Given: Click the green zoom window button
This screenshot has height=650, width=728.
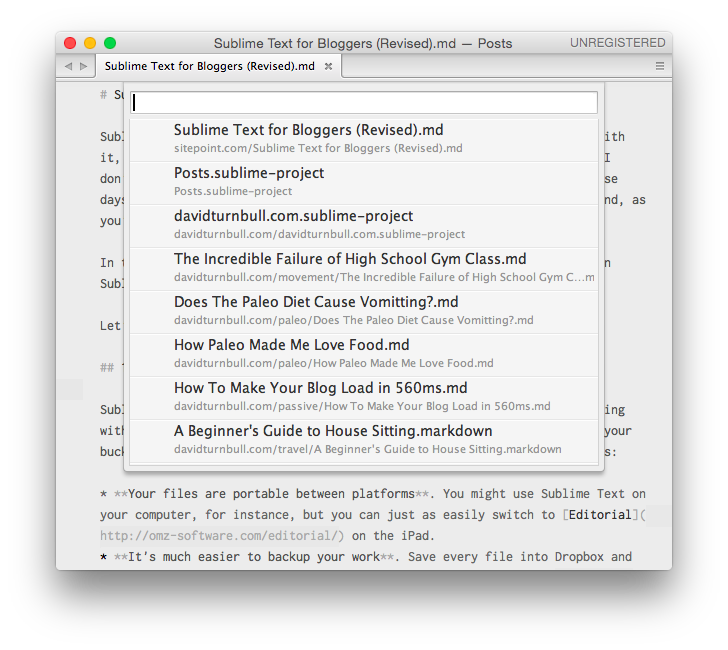Looking at the screenshot, I should point(110,43).
